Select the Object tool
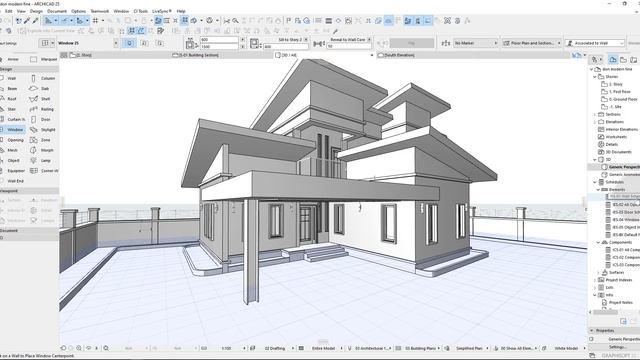The height and width of the screenshot is (360, 640). pyautogui.click(x=11, y=160)
